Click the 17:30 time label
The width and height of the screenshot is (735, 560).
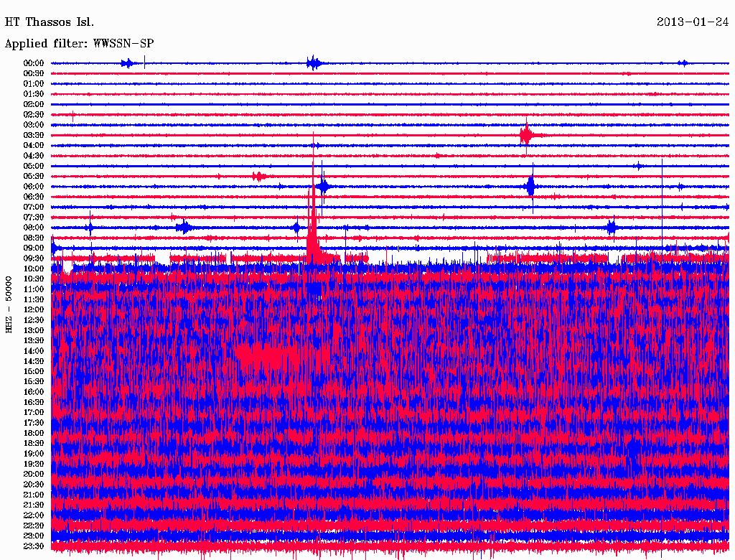34,423
